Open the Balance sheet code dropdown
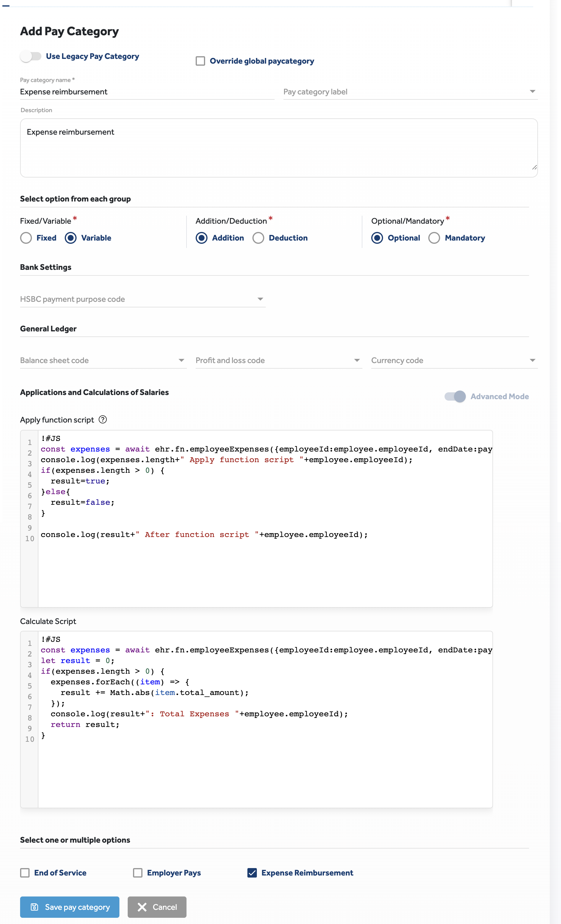561x924 pixels. click(103, 360)
